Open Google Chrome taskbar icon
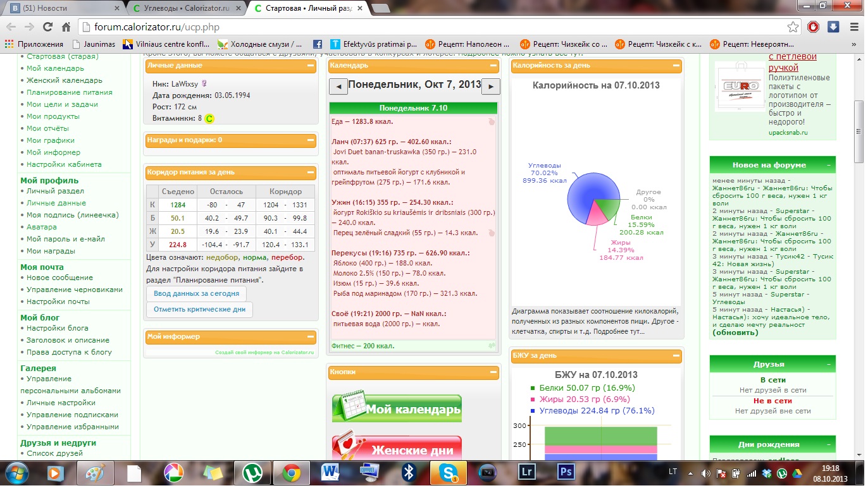The width and height of the screenshot is (868, 488). [291, 472]
